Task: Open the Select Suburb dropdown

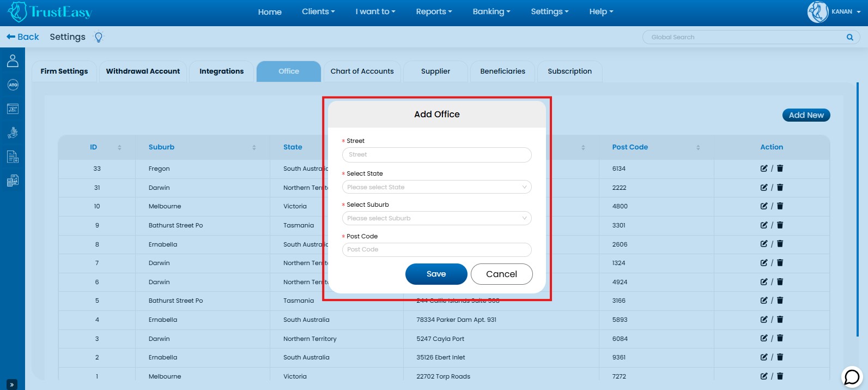Action: click(x=436, y=218)
